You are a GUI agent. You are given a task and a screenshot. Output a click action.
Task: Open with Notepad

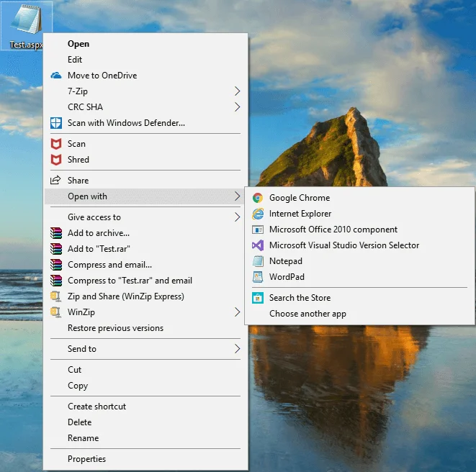click(x=360, y=261)
